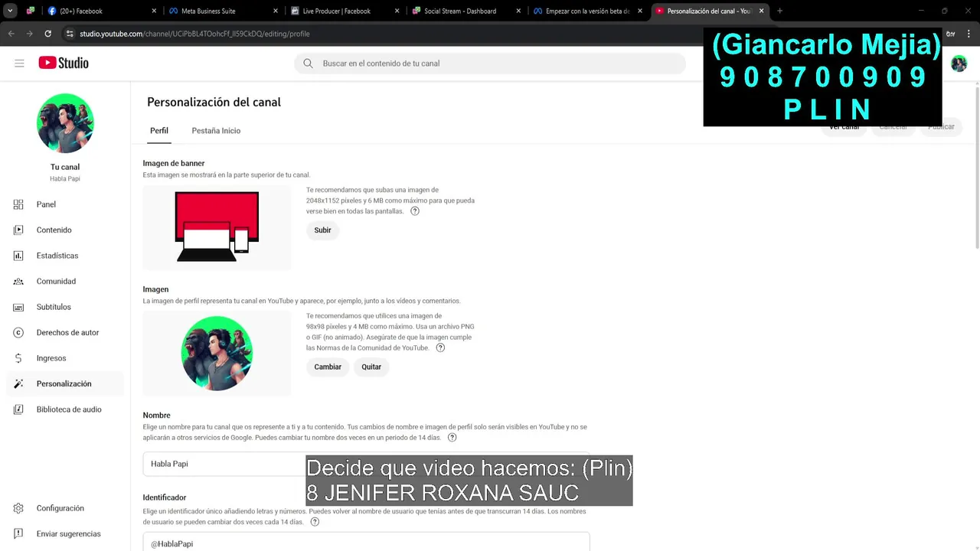Click the search magnifier icon

pyautogui.click(x=308, y=64)
